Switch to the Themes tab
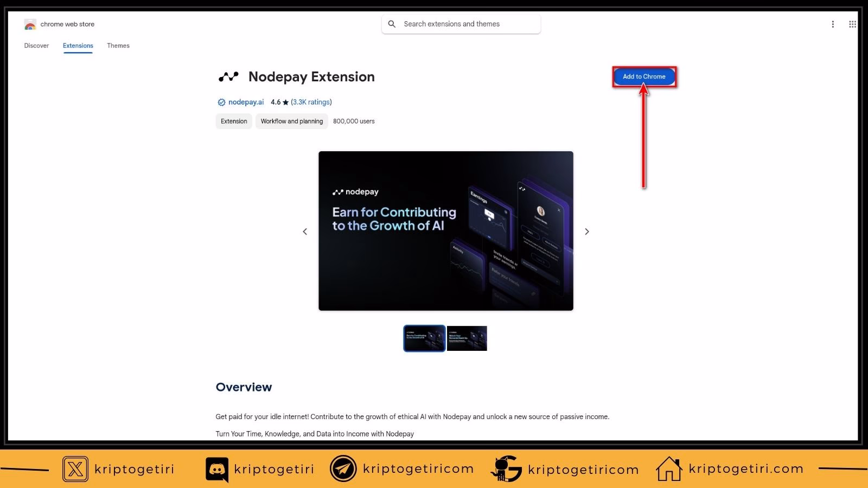This screenshot has width=868, height=488. pos(118,46)
